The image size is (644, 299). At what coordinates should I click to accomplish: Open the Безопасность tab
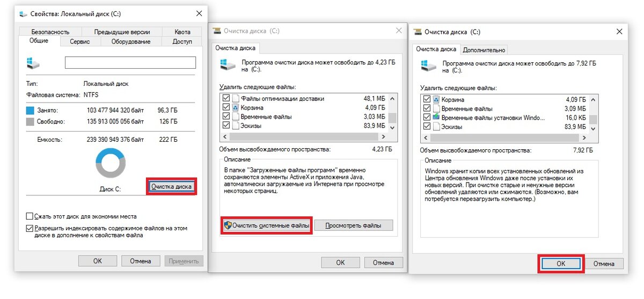[50, 32]
